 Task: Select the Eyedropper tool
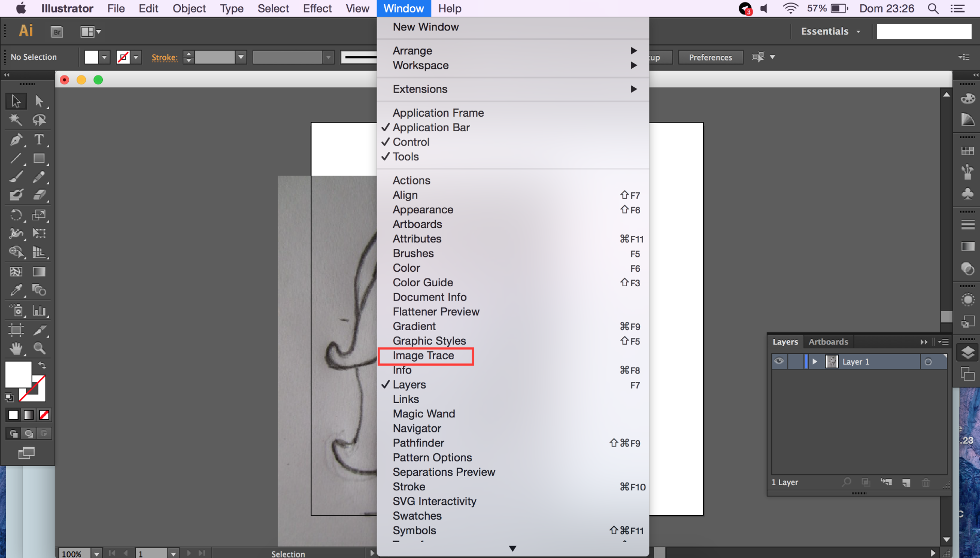tap(16, 290)
